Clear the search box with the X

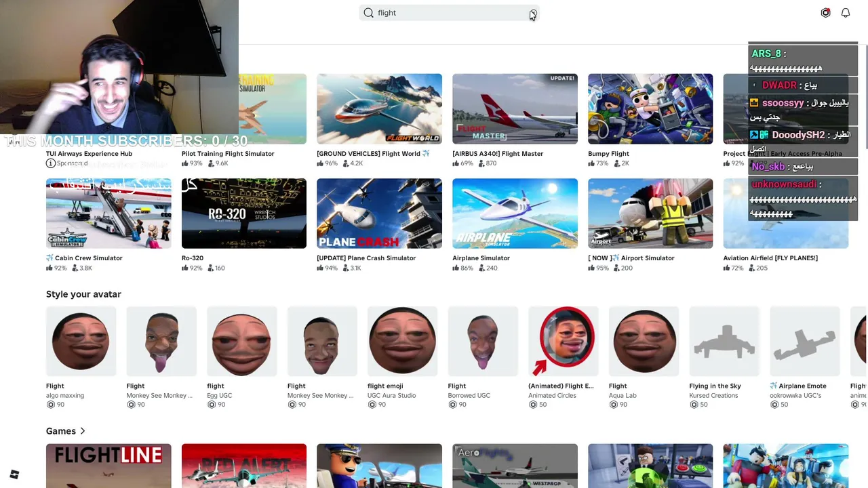533,13
